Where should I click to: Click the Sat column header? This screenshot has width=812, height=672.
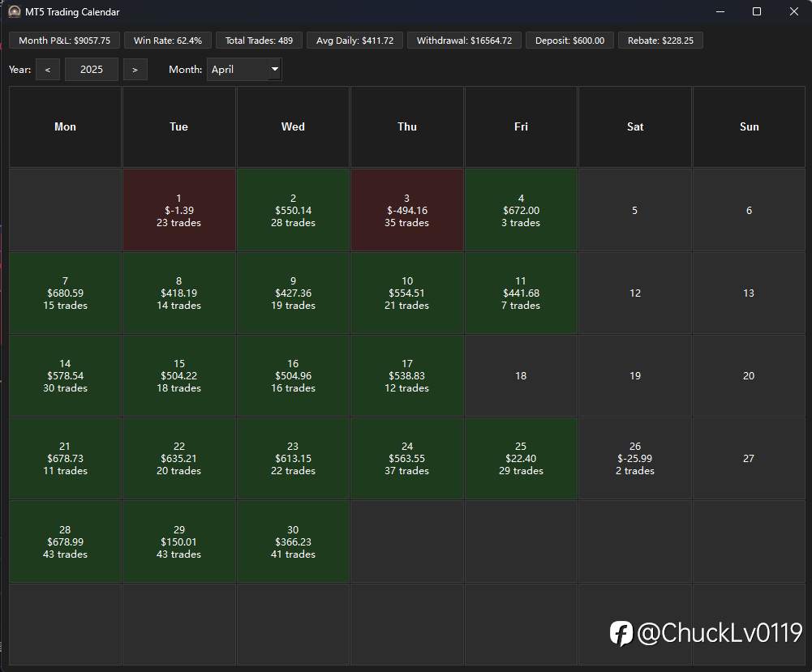[x=635, y=126]
